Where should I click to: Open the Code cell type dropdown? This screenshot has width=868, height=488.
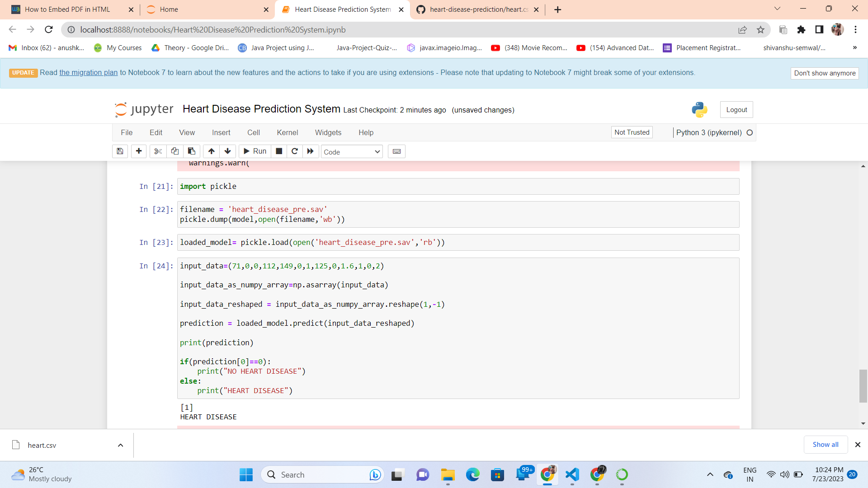coord(352,152)
